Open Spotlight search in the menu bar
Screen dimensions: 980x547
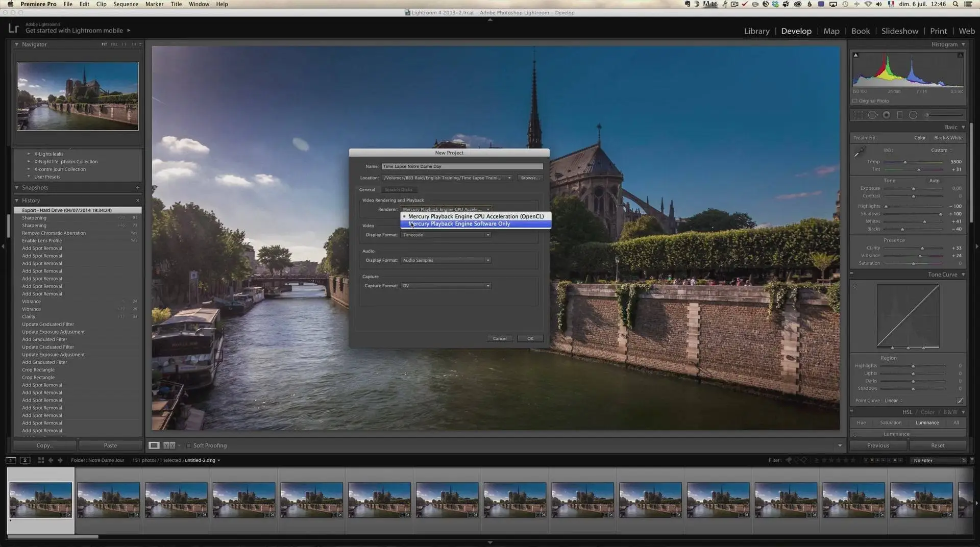pos(955,4)
